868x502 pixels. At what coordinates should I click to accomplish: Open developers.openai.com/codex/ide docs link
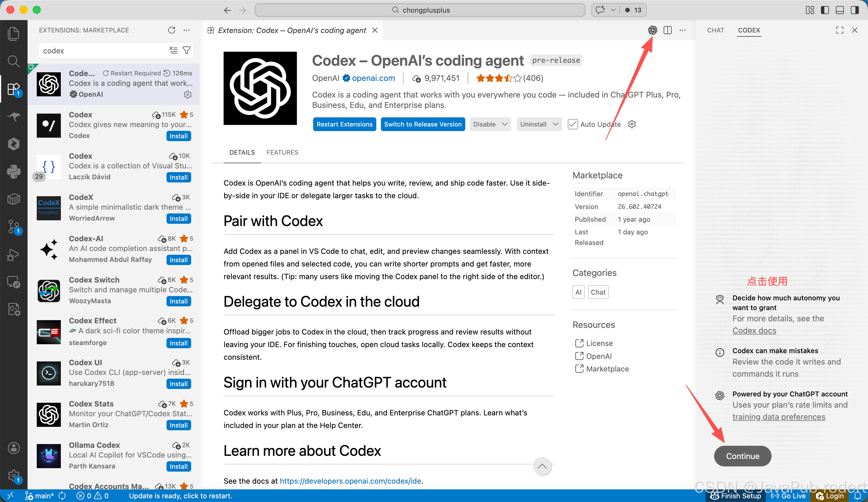point(350,481)
